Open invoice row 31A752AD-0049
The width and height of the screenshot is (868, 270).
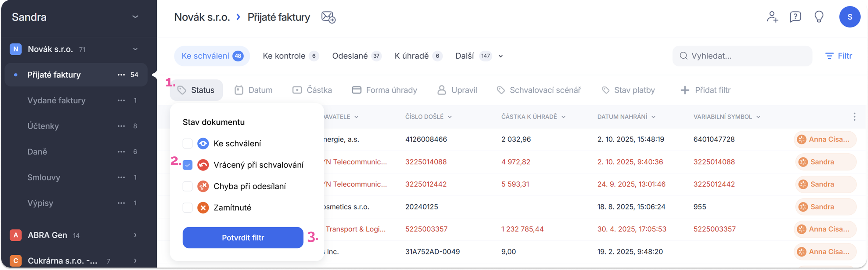coord(432,252)
